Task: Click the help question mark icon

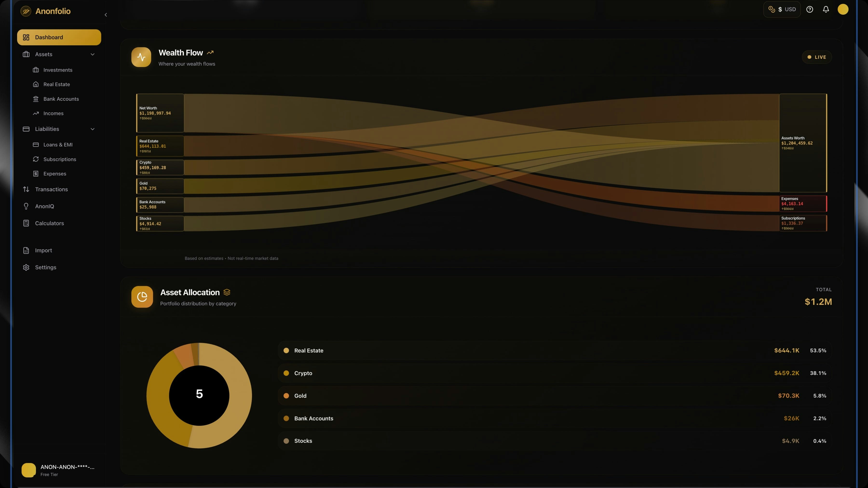Action: (809, 9)
